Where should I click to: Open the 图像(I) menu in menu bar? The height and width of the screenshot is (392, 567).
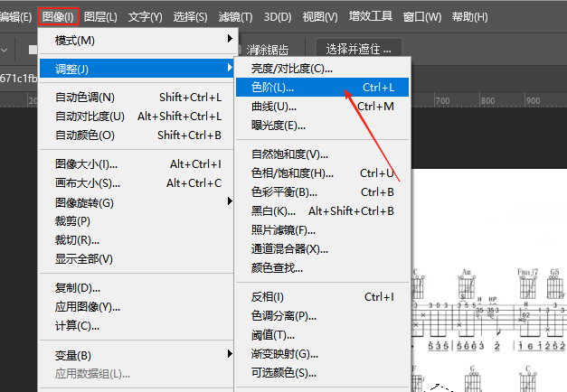[x=59, y=16]
